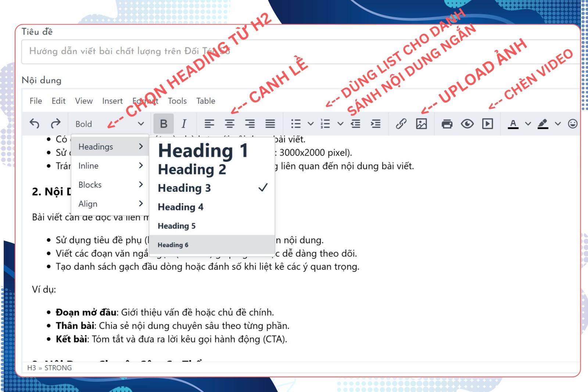Choose Heading 6 style

(212, 245)
